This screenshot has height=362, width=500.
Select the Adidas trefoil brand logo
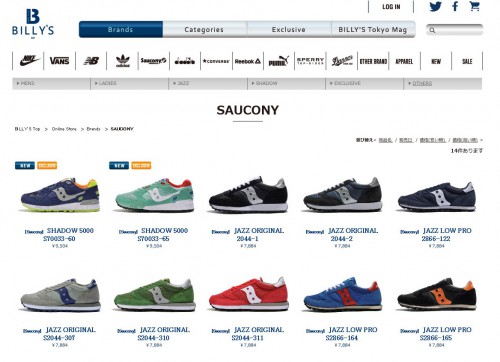tap(123, 61)
